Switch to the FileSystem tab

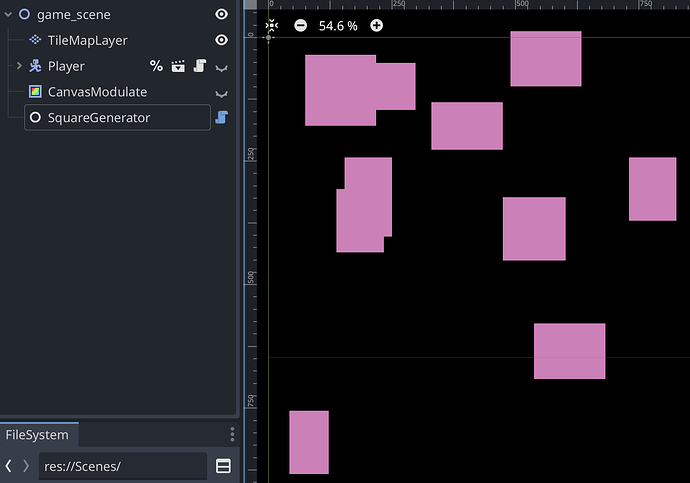(x=37, y=435)
